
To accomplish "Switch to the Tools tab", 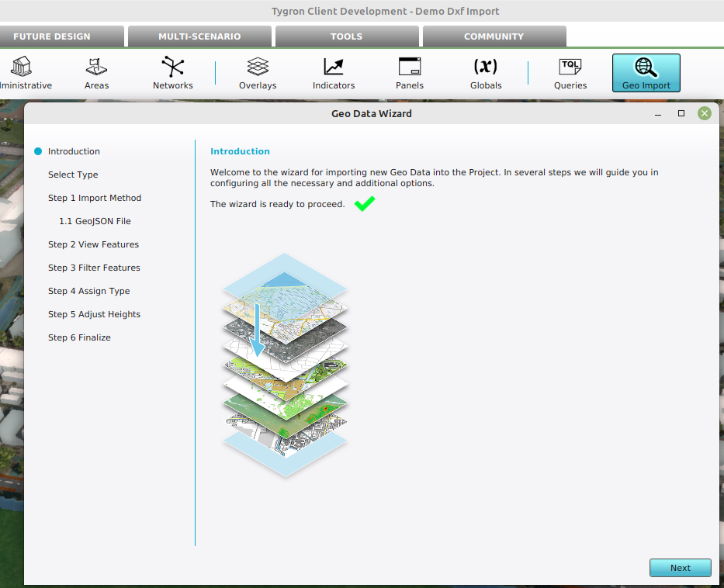I will (x=346, y=36).
